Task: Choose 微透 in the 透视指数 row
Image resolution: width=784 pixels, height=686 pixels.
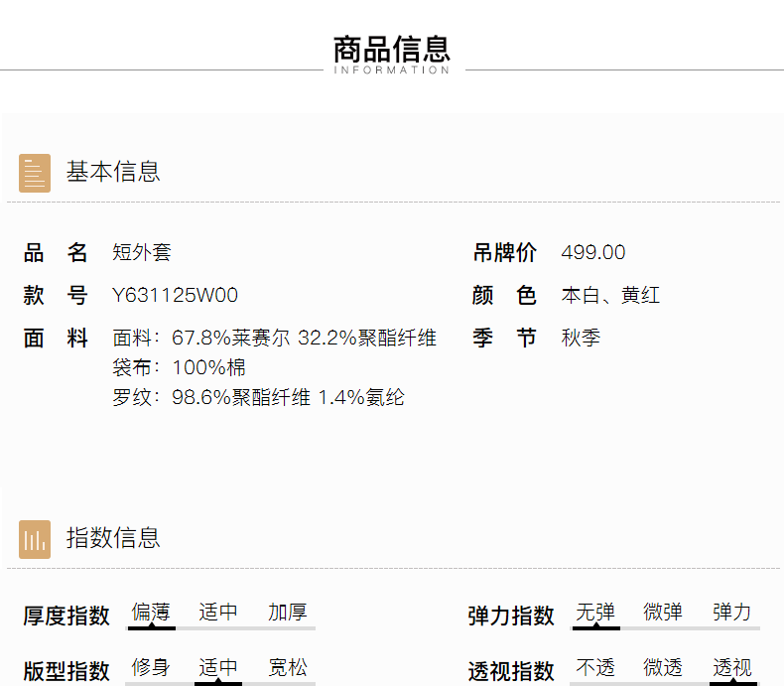Action: pos(663,668)
